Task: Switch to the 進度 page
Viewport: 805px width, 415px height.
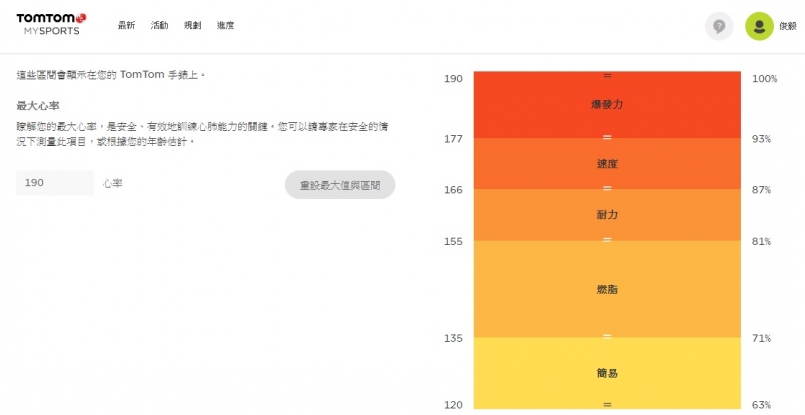Action: tap(225, 25)
